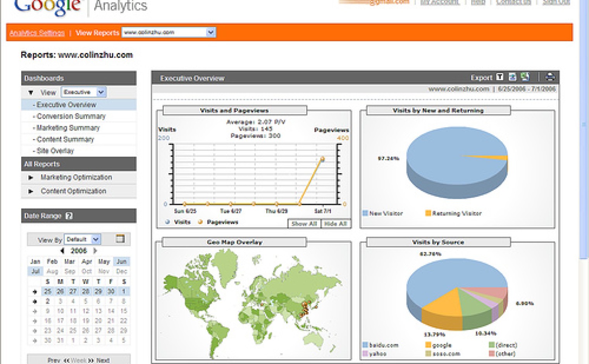Select week starting July 16 arrow
Image resolution: width=589 pixels, height=364 pixels.
34,321
